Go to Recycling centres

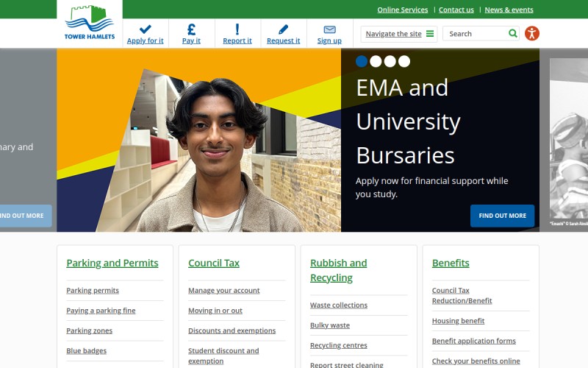(339, 345)
